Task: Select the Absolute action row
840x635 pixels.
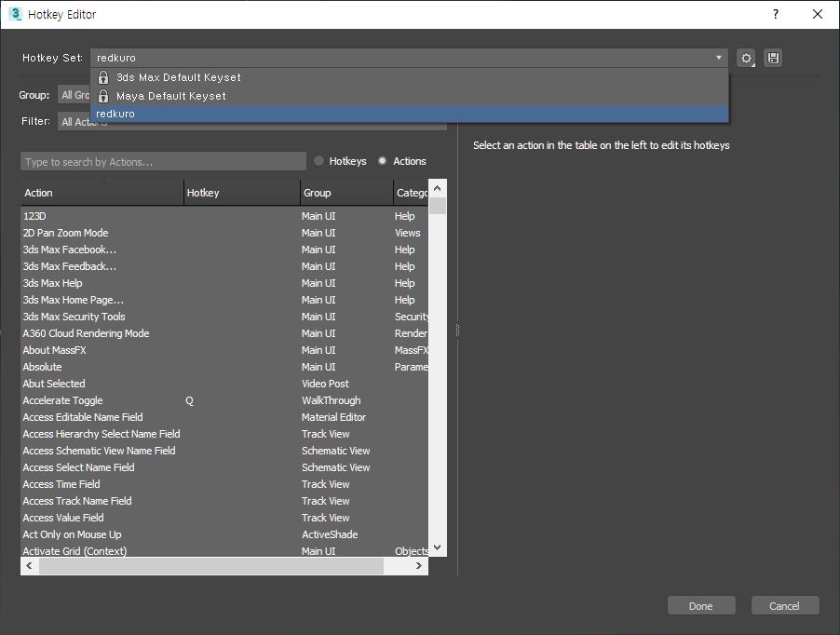Action: tap(224, 367)
